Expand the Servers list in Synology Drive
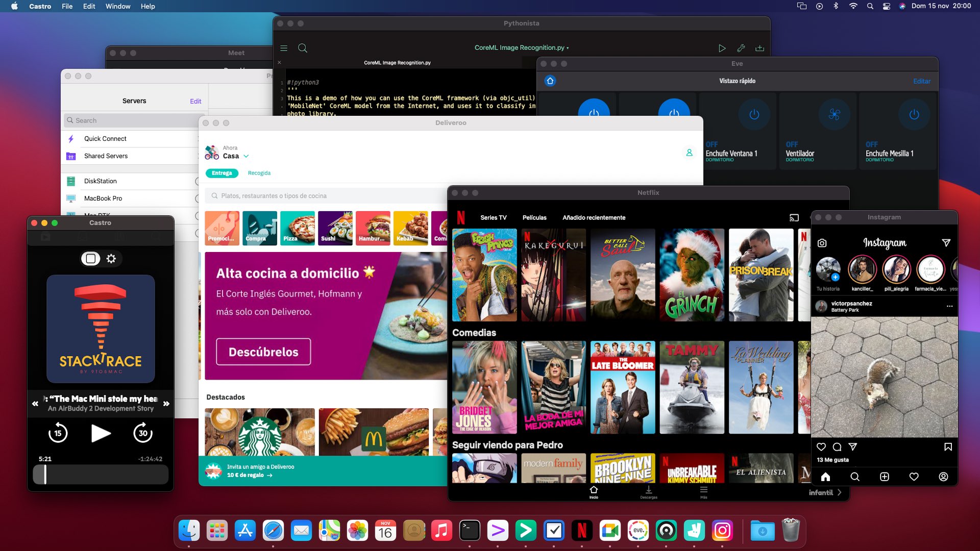Viewport: 980px width, 551px height. point(133,99)
